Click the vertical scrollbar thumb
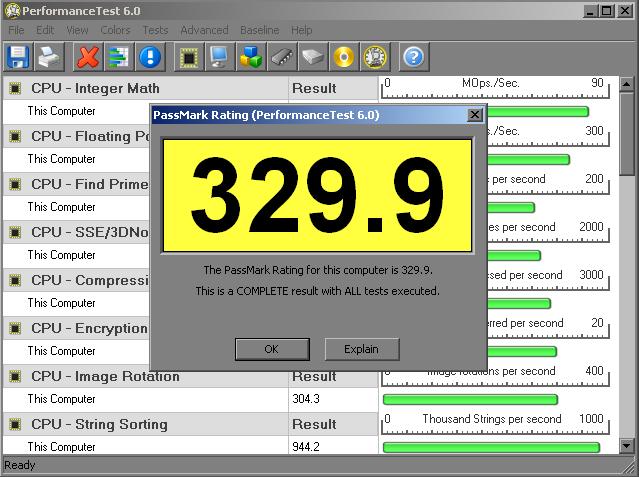639x477 pixels. [x=626, y=134]
